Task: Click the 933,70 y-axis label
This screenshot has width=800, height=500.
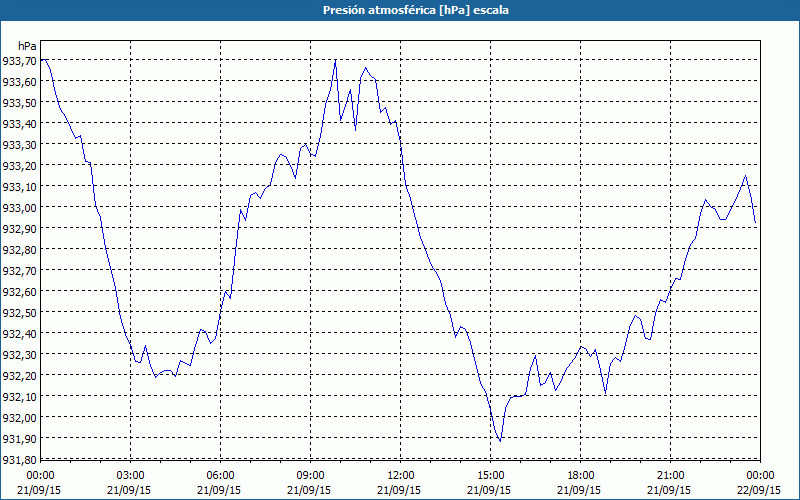Action: tap(19, 61)
